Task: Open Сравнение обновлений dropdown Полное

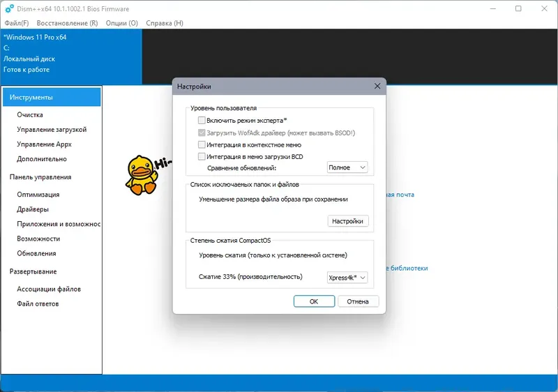Action: point(347,167)
